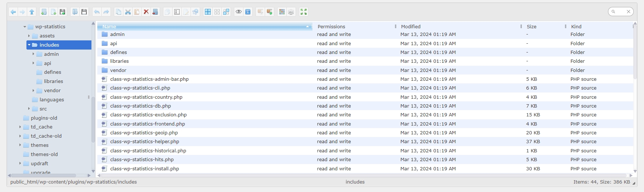This screenshot has width=644, height=192.
Task: Clear the search box with the X
Action: click(629, 12)
